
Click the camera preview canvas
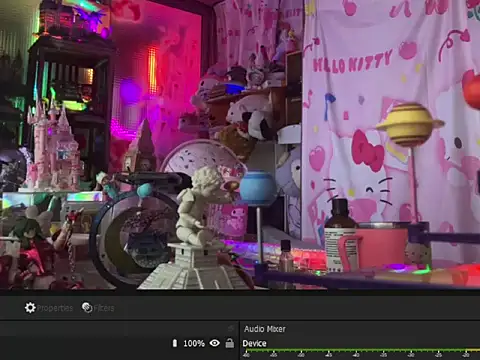pyautogui.click(x=240, y=144)
